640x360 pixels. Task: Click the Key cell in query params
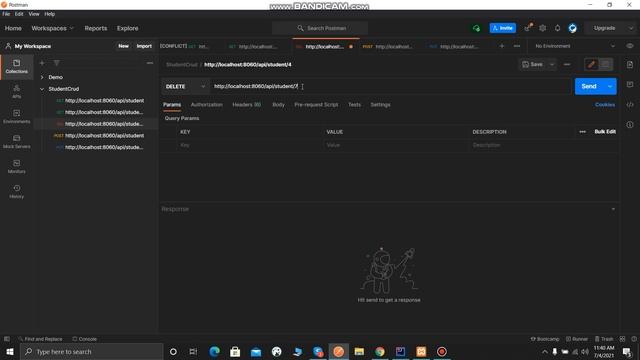coord(249,145)
